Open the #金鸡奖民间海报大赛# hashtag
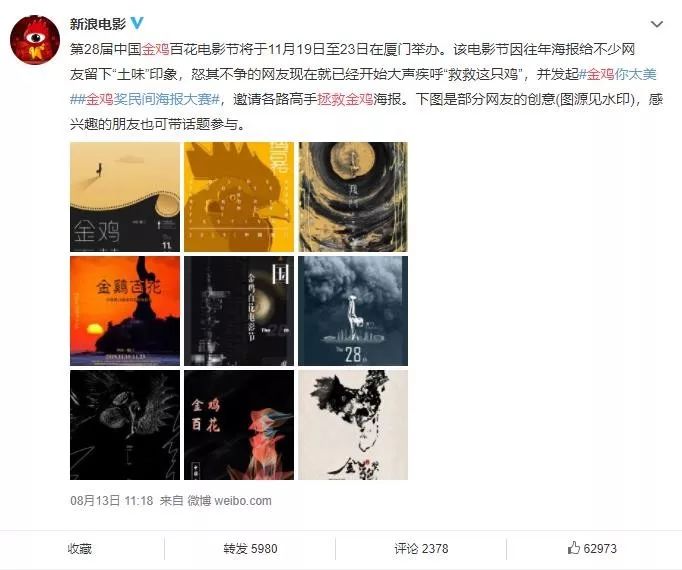Viewport: 682px width, 570px height. pyautogui.click(x=145, y=100)
